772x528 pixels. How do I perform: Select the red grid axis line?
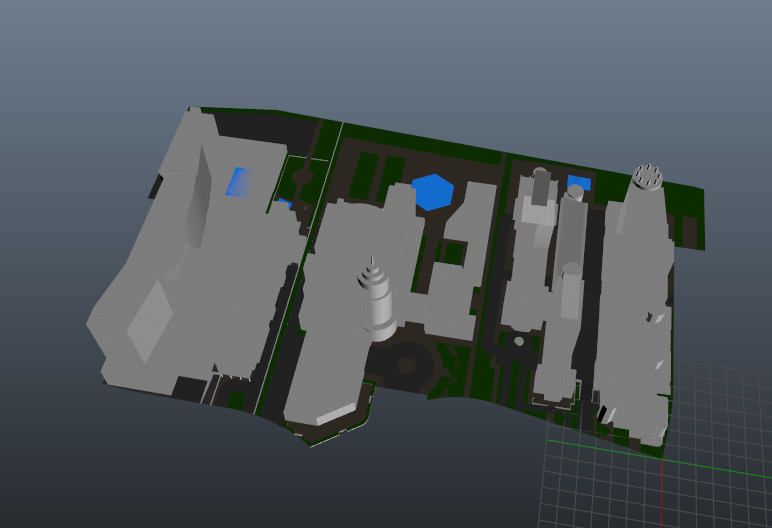click(662, 493)
